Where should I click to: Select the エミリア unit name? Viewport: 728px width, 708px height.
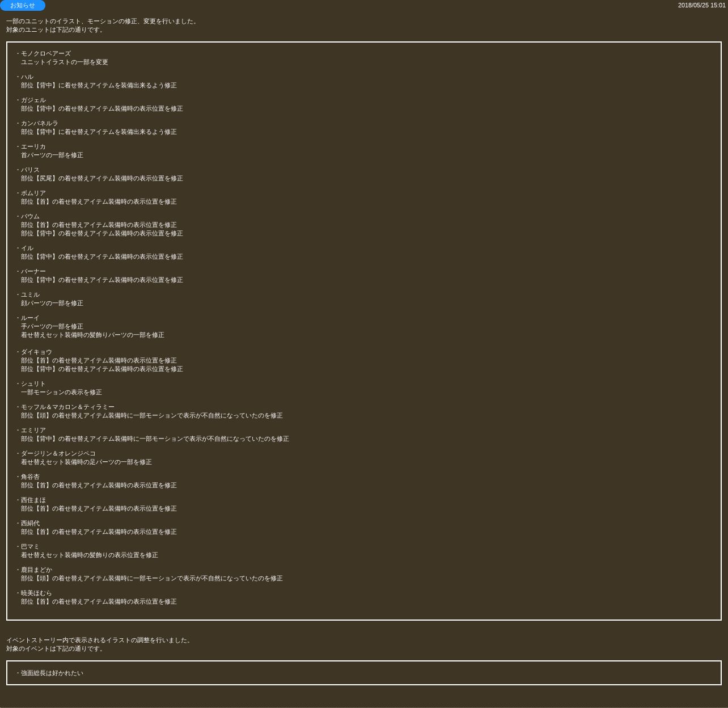pos(33,431)
